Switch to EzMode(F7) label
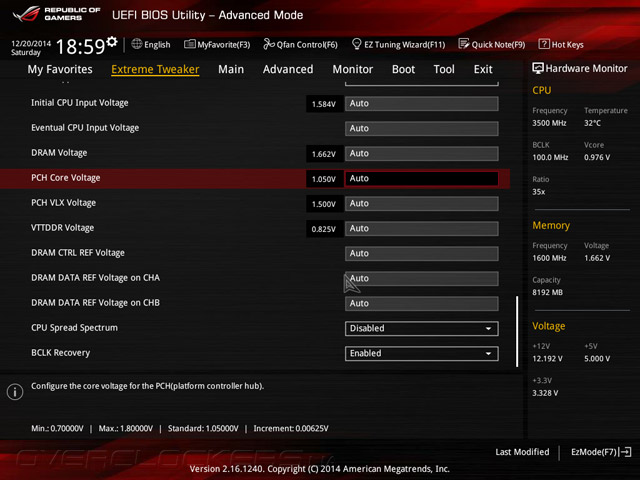 click(x=594, y=452)
